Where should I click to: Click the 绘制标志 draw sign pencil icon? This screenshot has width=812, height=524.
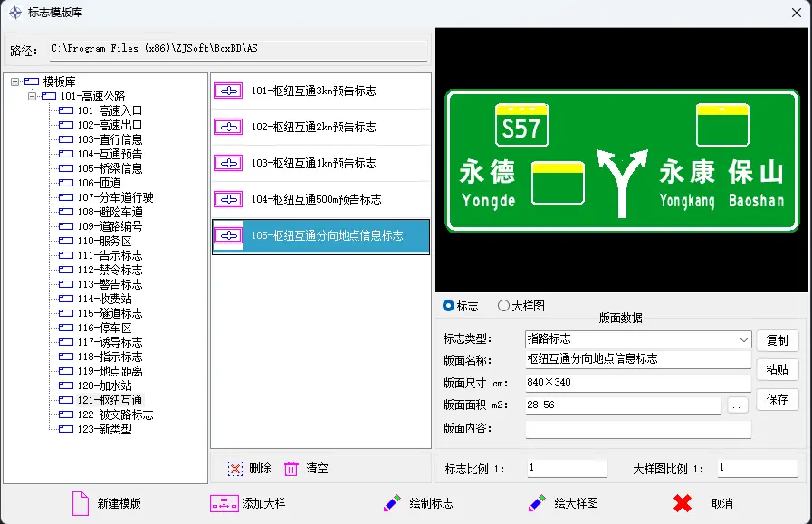(392, 503)
